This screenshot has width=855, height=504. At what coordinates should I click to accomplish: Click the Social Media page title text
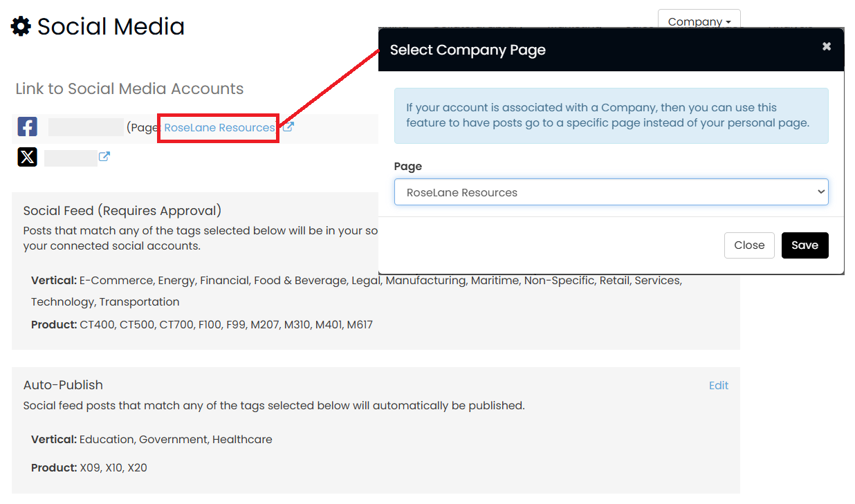tap(111, 27)
